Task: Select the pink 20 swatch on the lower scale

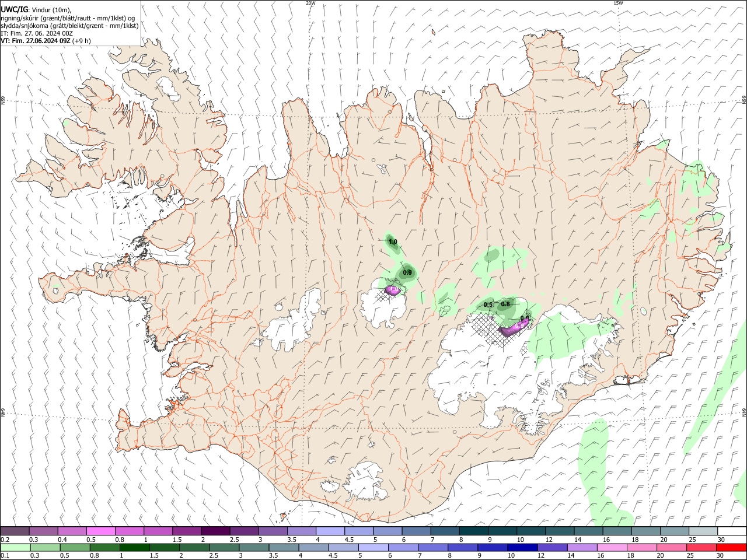Action: pos(672,548)
